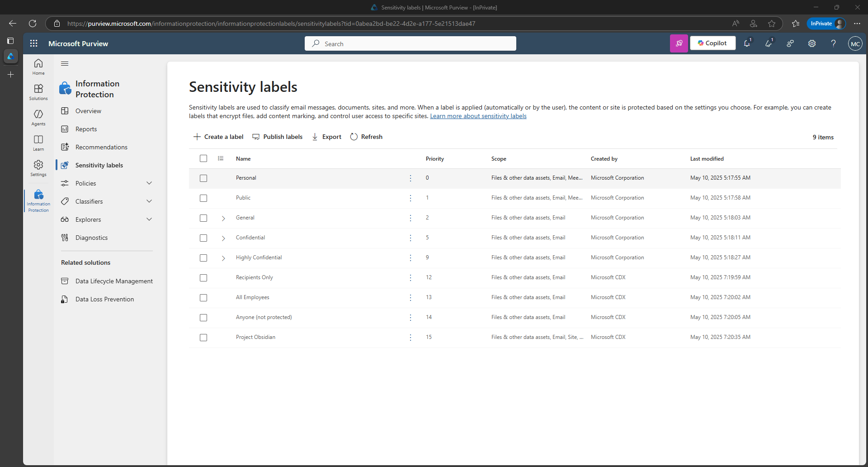Collapse navigation with hamburger icon
This screenshot has height=467, width=868.
click(65, 64)
